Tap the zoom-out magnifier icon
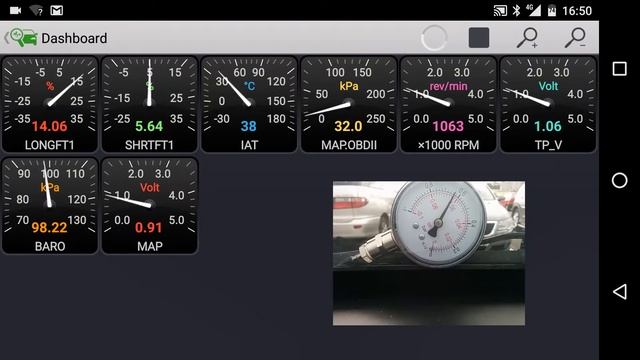The width and height of the screenshot is (640, 360). click(x=576, y=38)
